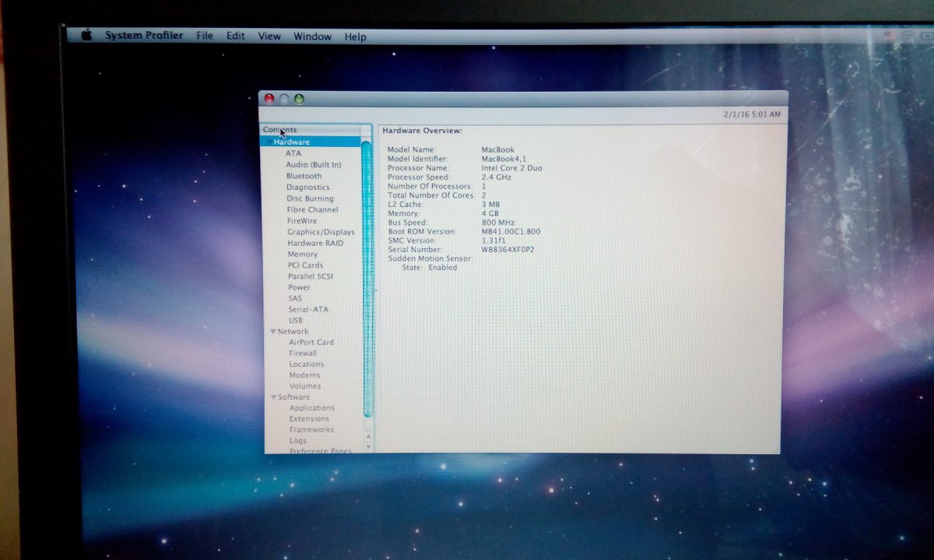The height and width of the screenshot is (560, 934).
Task: Select Disc Burning item
Action: coord(310,198)
